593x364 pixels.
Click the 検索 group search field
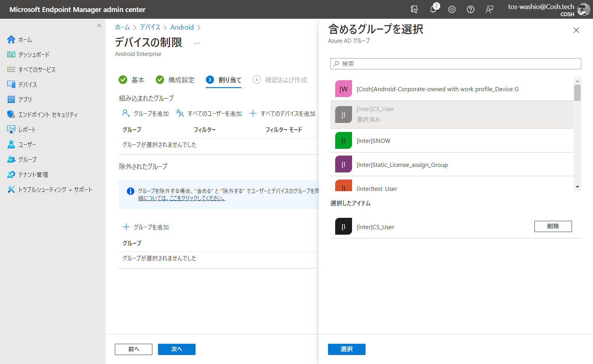click(456, 64)
